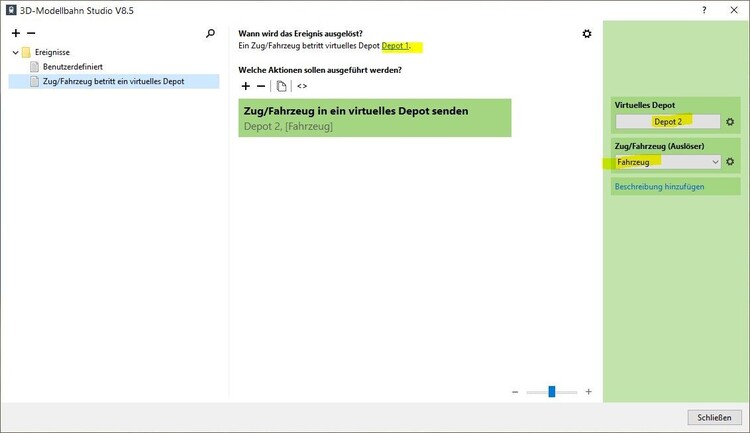Image resolution: width=750 pixels, height=433 pixels.
Task: Open event search with the magnifier icon
Action: [x=210, y=33]
